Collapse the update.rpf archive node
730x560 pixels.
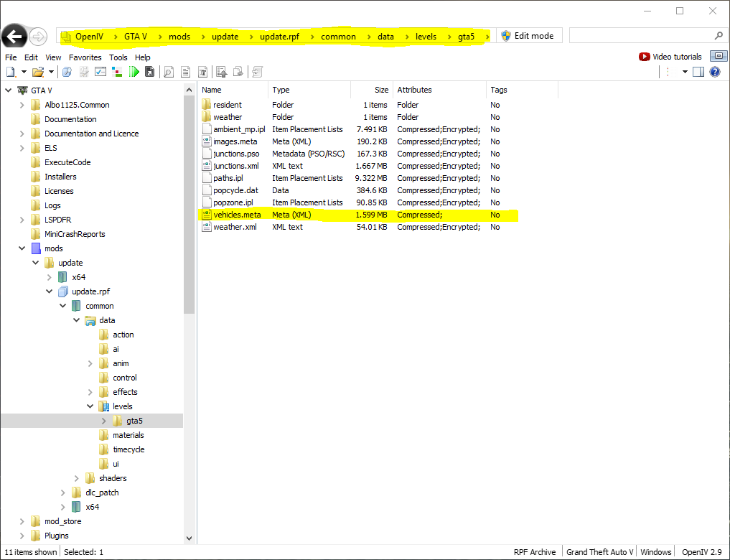coord(50,291)
